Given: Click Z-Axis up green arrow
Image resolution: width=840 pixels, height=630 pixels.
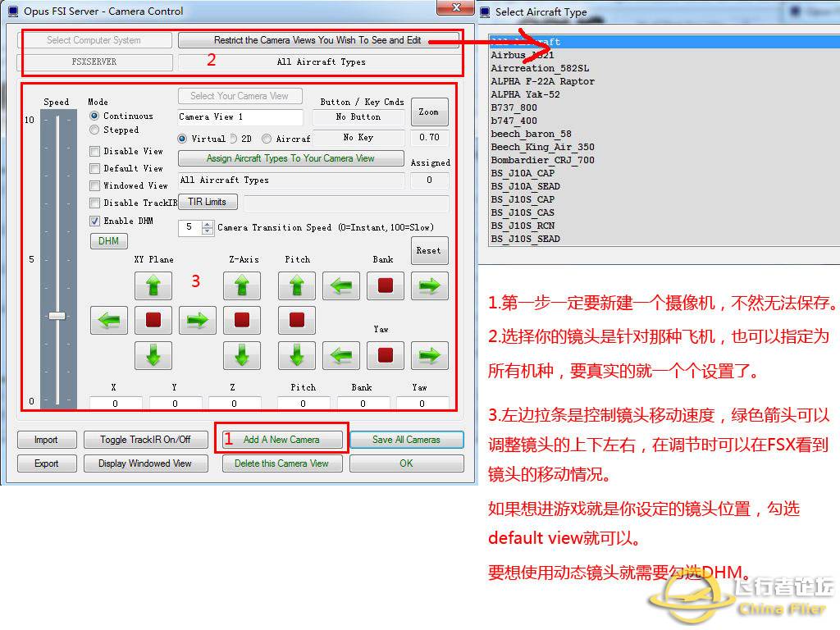Looking at the screenshot, I should click(242, 285).
